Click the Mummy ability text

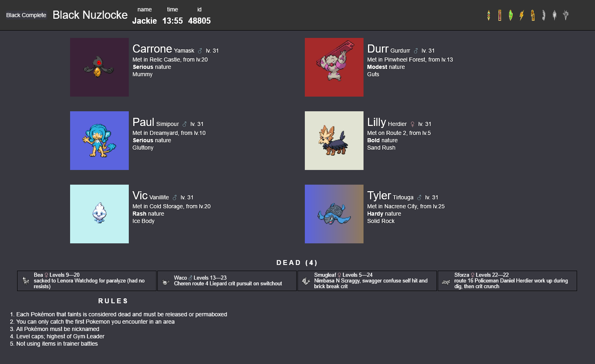tap(143, 74)
